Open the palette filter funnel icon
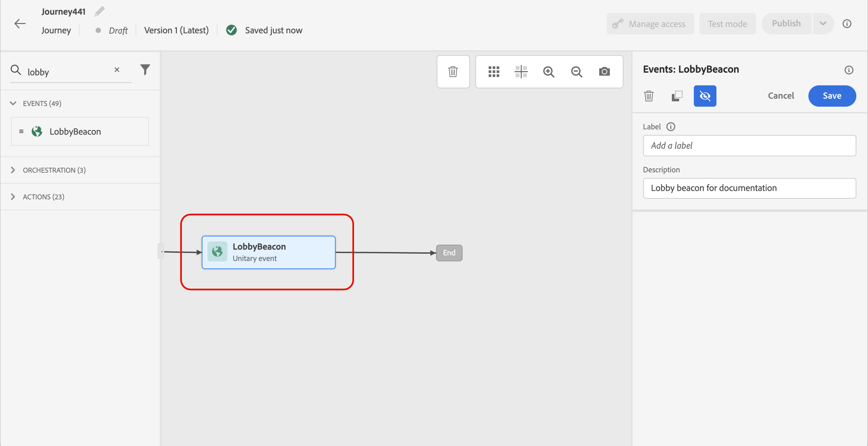 [x=145, y=70]
